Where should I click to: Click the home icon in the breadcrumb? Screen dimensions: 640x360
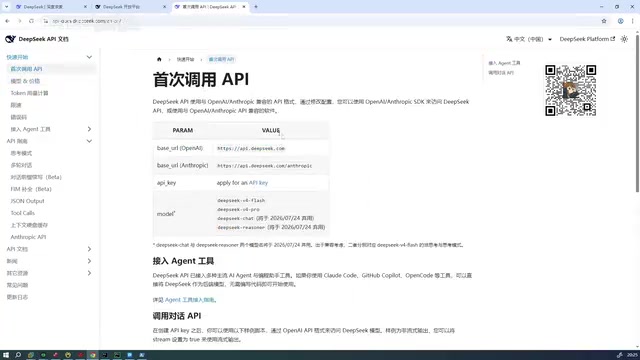(159, 59)
